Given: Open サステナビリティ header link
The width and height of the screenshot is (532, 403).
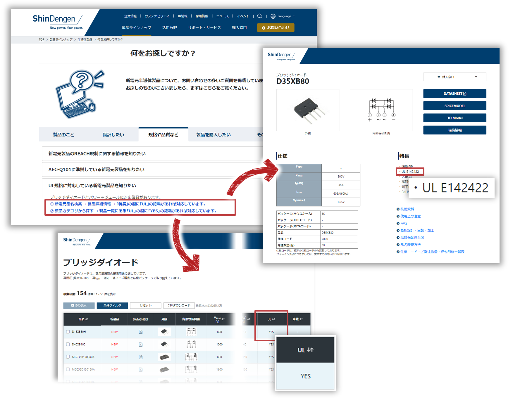Looking at the screenshot, I should 157,16.
